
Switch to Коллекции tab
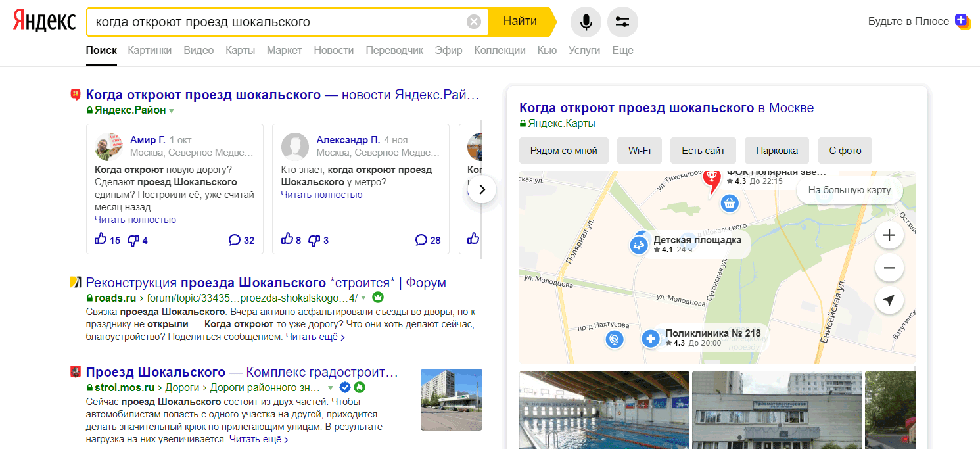[500, 50]
